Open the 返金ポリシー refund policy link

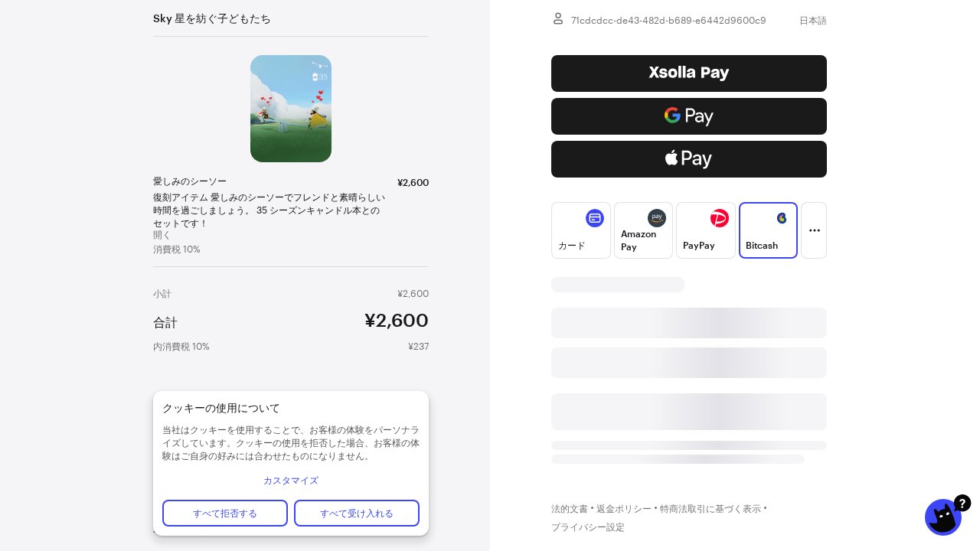[624, 509]
